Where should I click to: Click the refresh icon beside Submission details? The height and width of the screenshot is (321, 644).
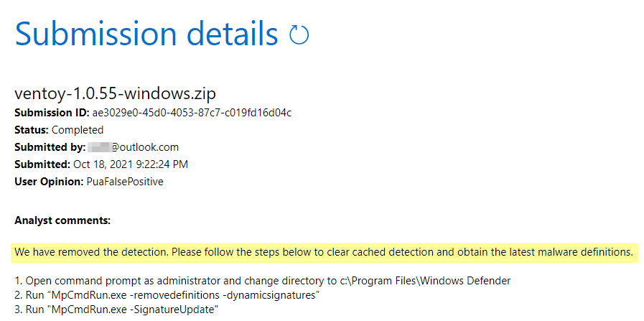click(x=298, y=34)
